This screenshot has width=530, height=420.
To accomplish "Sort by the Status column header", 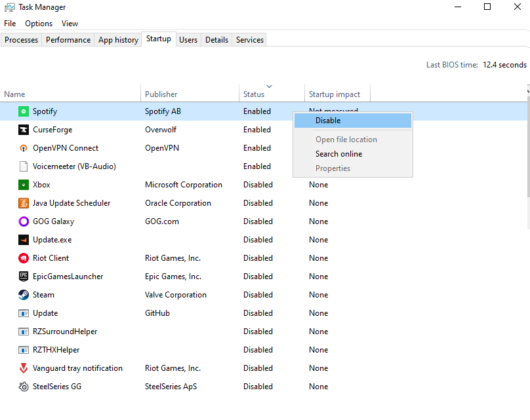I will pos(272,93).
